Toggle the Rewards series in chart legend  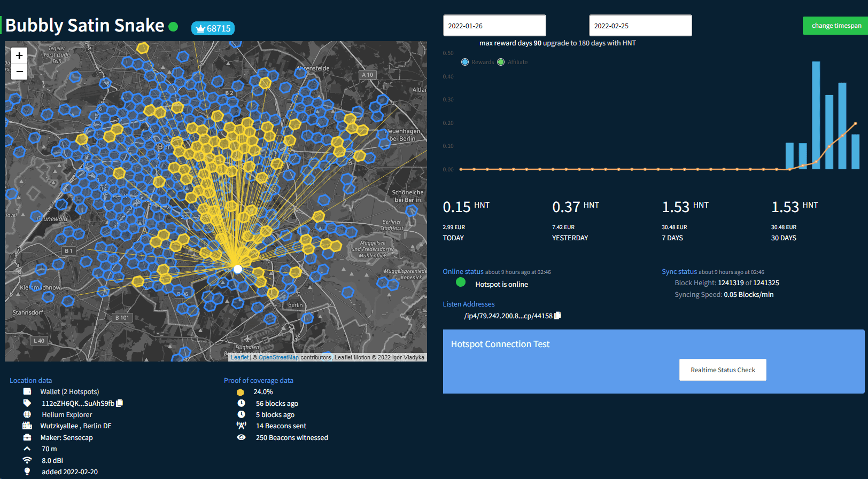pyautogui.click(x=477, y=62)
